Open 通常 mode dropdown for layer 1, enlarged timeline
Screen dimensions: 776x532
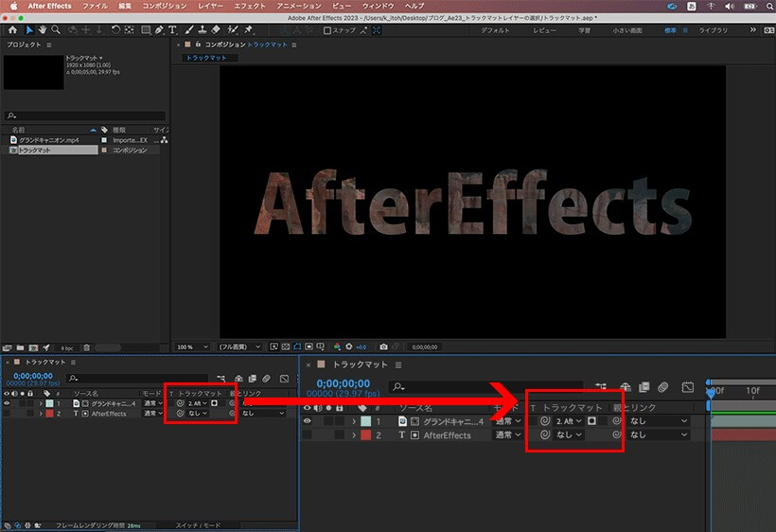coord(508,421)
